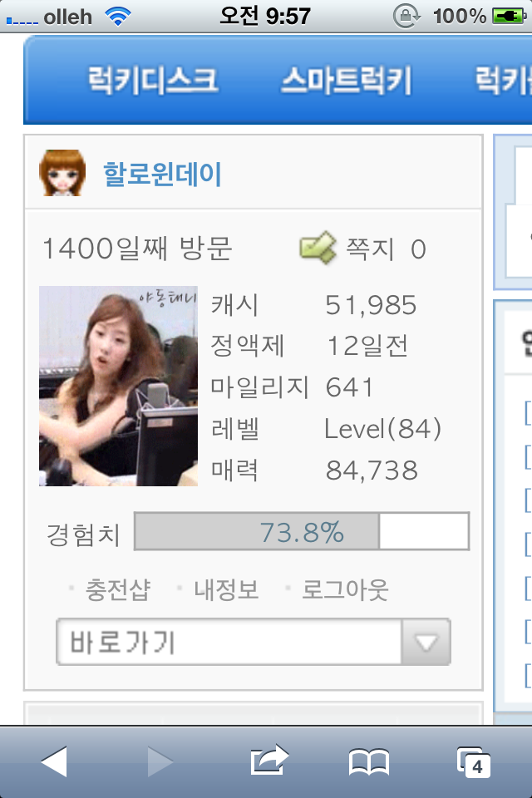Open the 내정보 link

[x=227, y=590]
